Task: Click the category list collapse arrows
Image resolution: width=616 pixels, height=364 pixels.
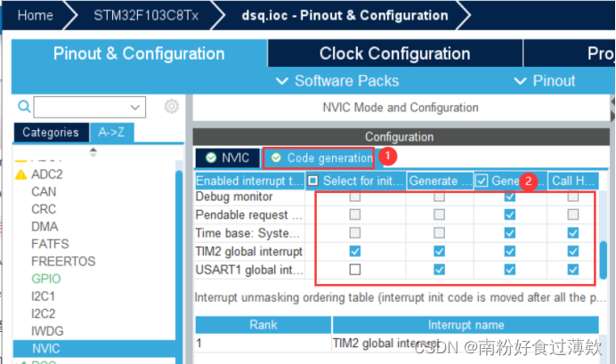Action: (93, 152)
